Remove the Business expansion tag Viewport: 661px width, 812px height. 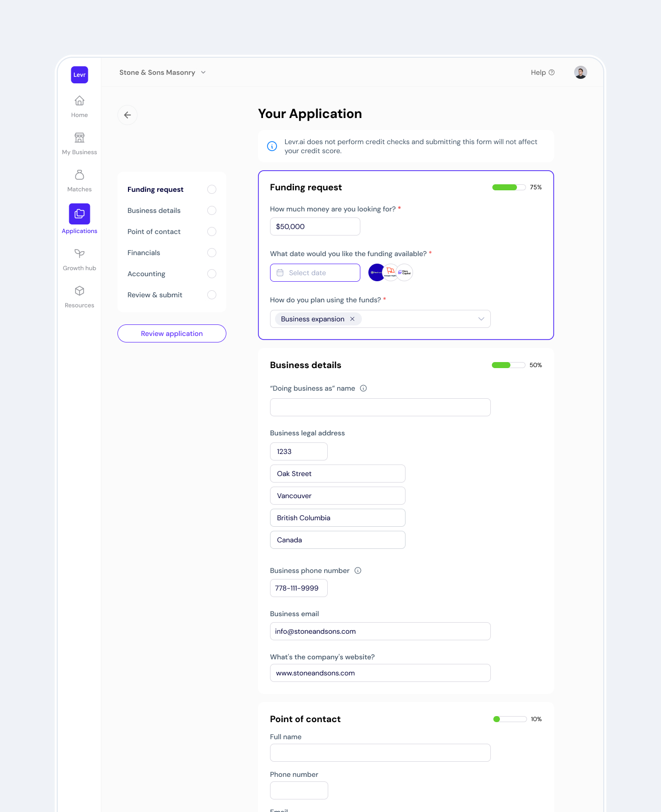[352, 319]
